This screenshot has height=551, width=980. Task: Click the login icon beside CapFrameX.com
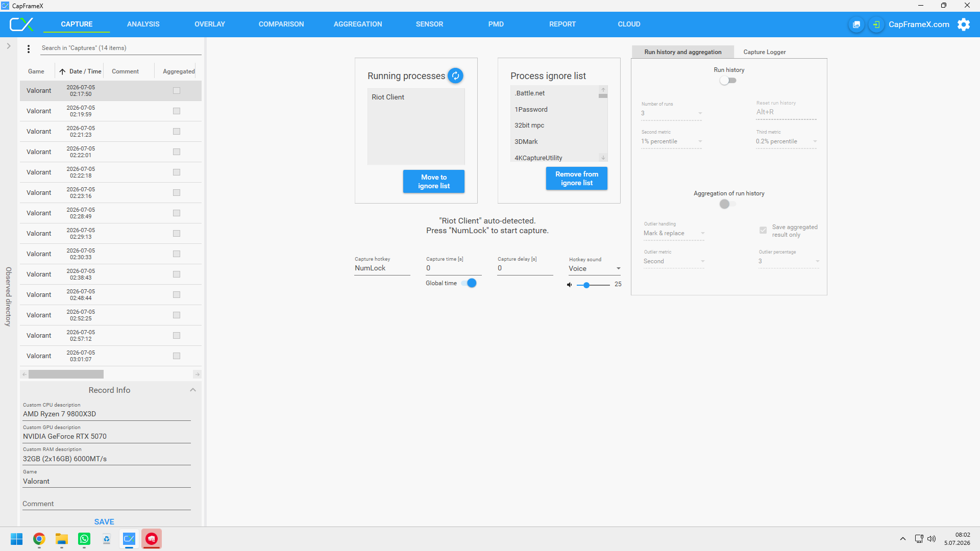click(876, 24)
